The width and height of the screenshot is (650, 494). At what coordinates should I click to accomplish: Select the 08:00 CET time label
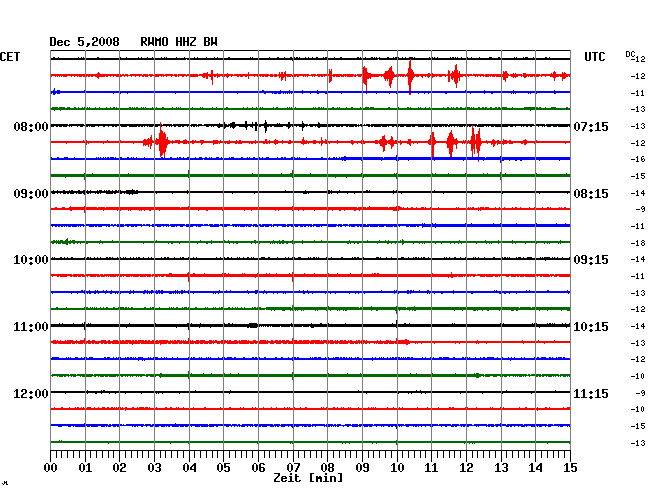coord(31,126)
